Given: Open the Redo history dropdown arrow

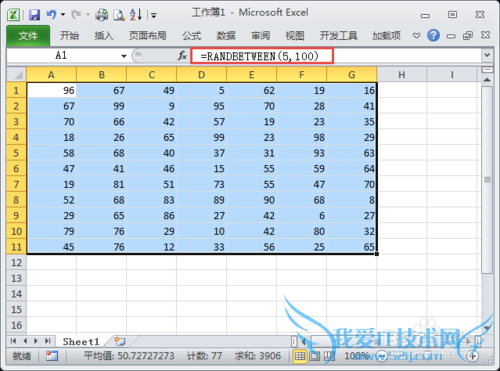Looking at the screenshot, I should coord(88,15).
